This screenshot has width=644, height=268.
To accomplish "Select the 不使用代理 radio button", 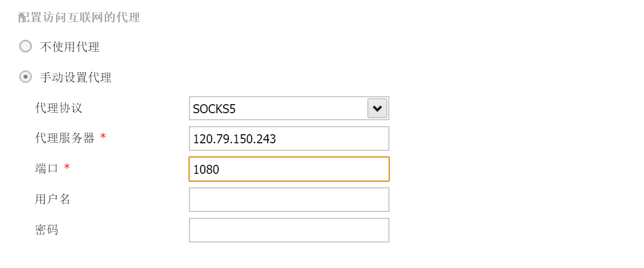I will (x=25, y=47).
